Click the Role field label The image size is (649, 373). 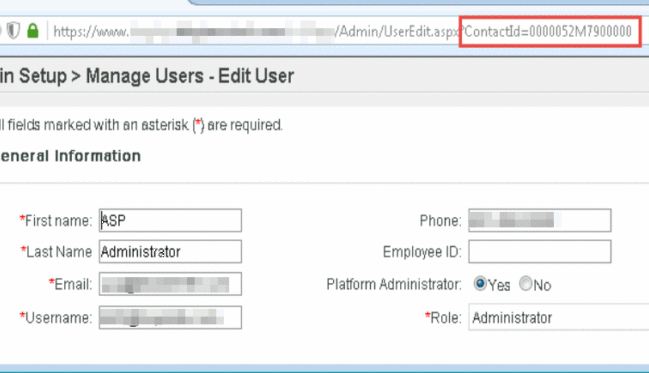445,318
